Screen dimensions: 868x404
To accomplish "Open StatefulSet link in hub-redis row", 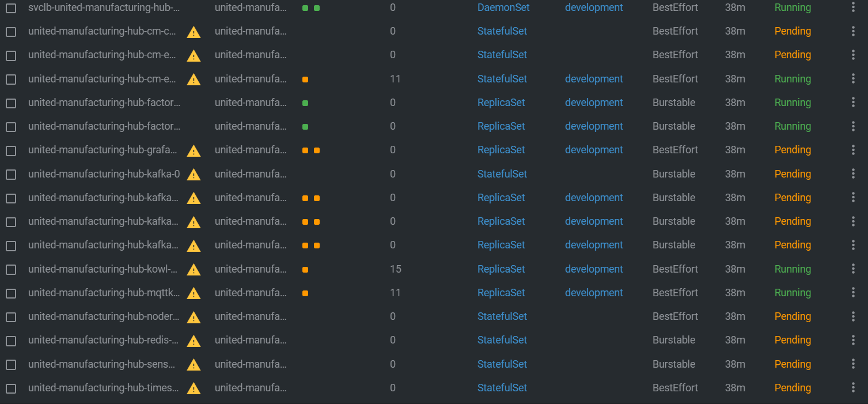I will coord(502,340).
